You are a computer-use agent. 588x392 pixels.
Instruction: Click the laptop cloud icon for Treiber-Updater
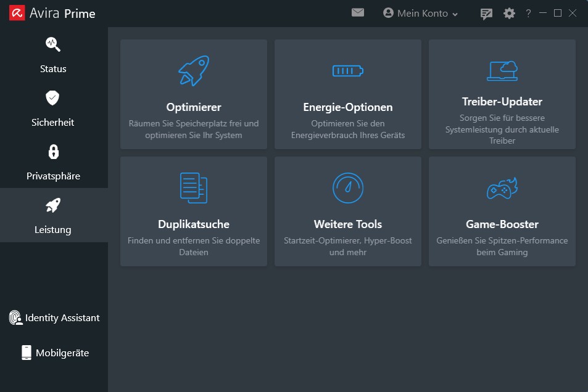coord(502,71)
